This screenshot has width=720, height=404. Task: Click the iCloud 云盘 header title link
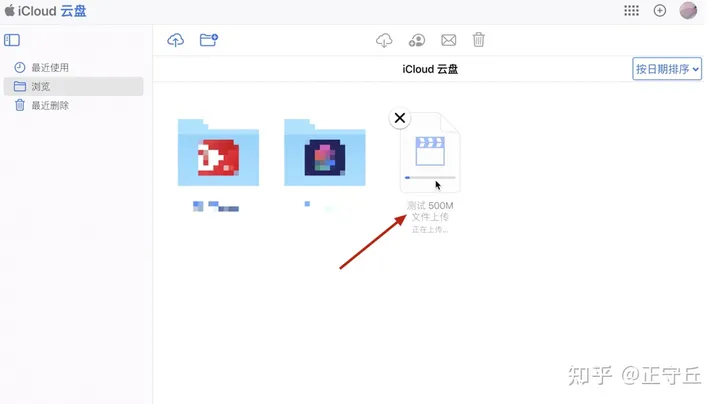pos(52,11)
